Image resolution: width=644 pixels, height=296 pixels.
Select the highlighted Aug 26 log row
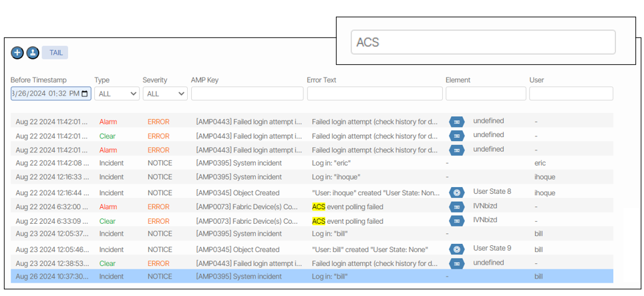(x=311, y=277)
